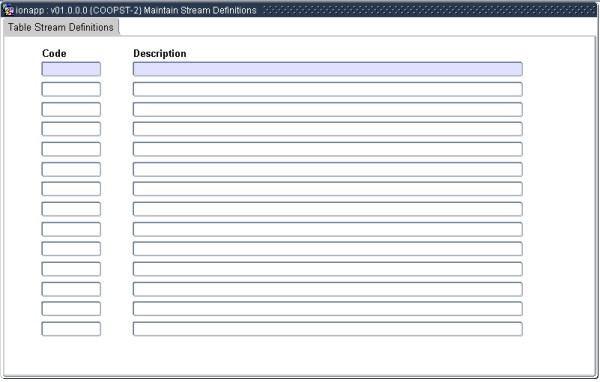
Task: Select the last Code field
Action: coord(71,329)
